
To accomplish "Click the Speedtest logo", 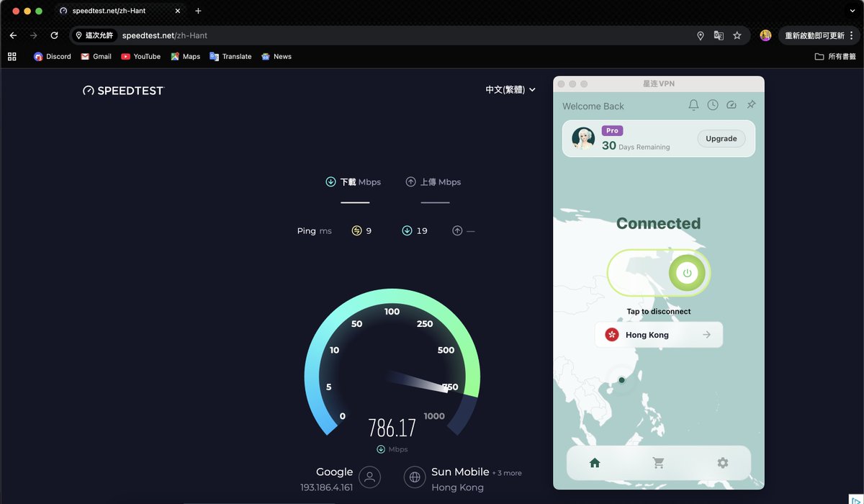I will click(123, 91).
